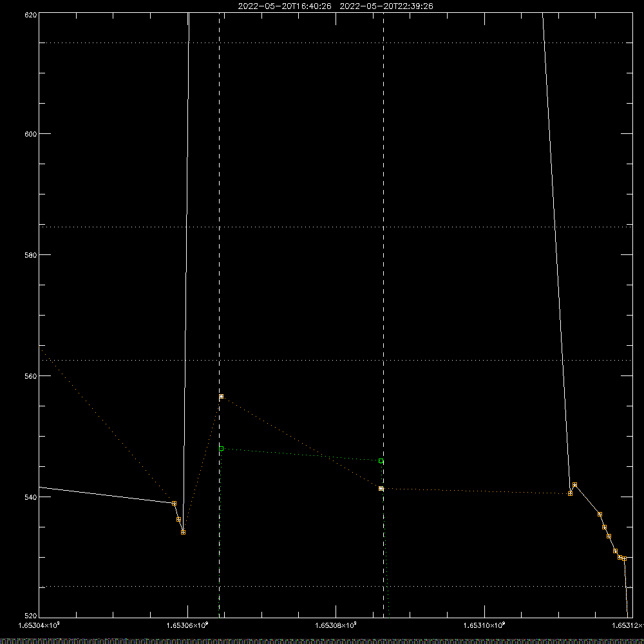Click the orange marker at the curve minimum near 534
This screenshot has height=644, width=644.
183,532
